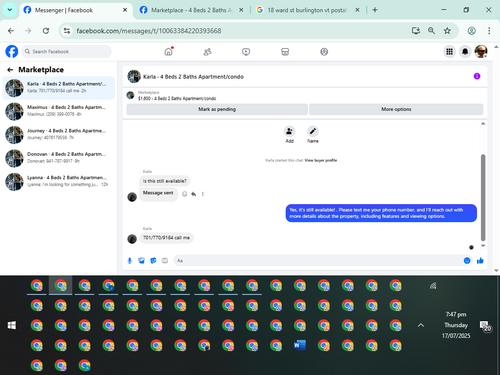
Task: Record a voice clip with the microphone
Action: [130, 261]
